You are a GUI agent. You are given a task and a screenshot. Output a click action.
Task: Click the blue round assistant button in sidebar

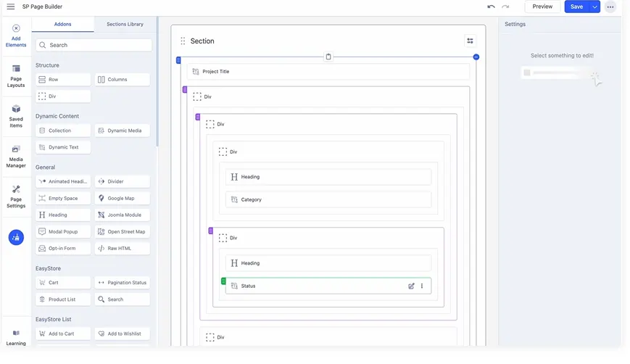point(16,237)
